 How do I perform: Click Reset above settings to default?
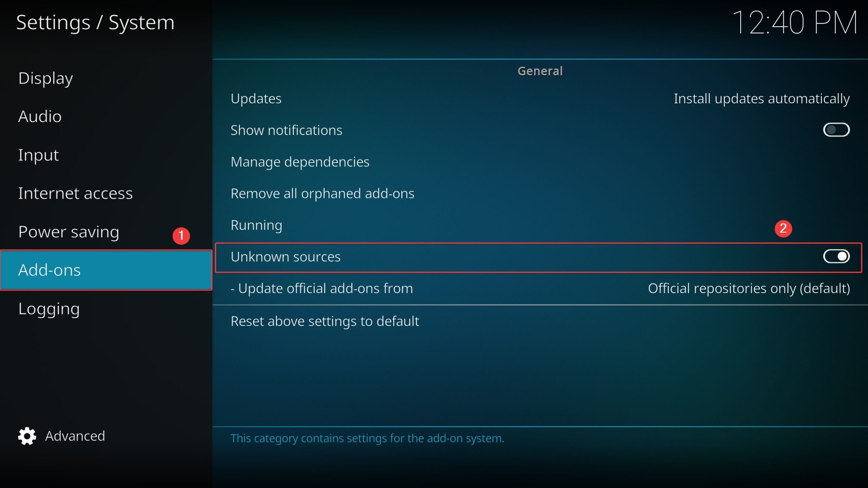click(325, 321)
